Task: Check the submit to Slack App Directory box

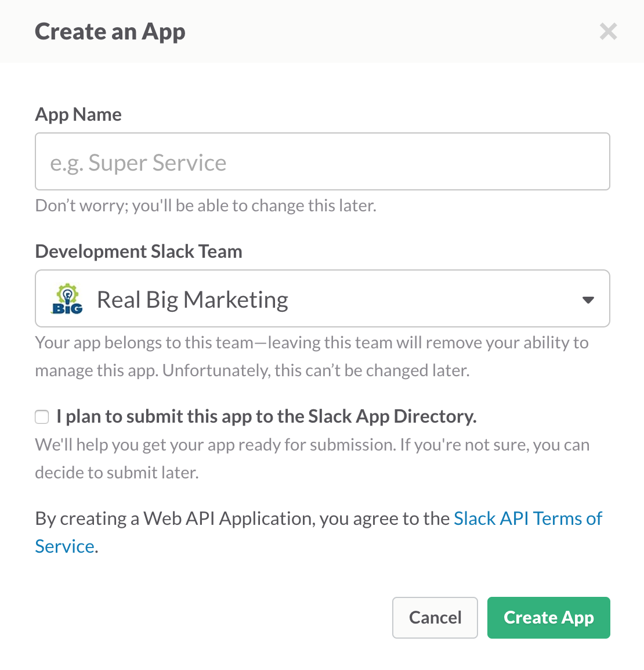Action: [42, 417]
